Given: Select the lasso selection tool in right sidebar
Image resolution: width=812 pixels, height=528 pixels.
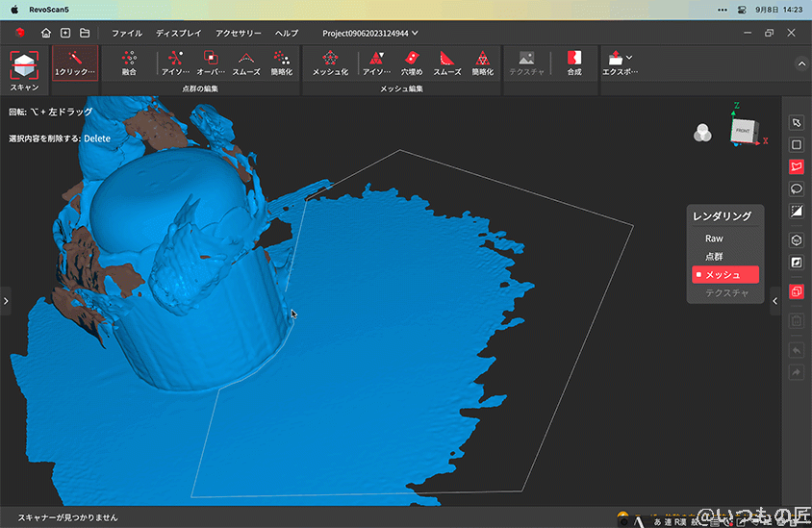Looking at the screenshot, I should [x=796, y=189].
